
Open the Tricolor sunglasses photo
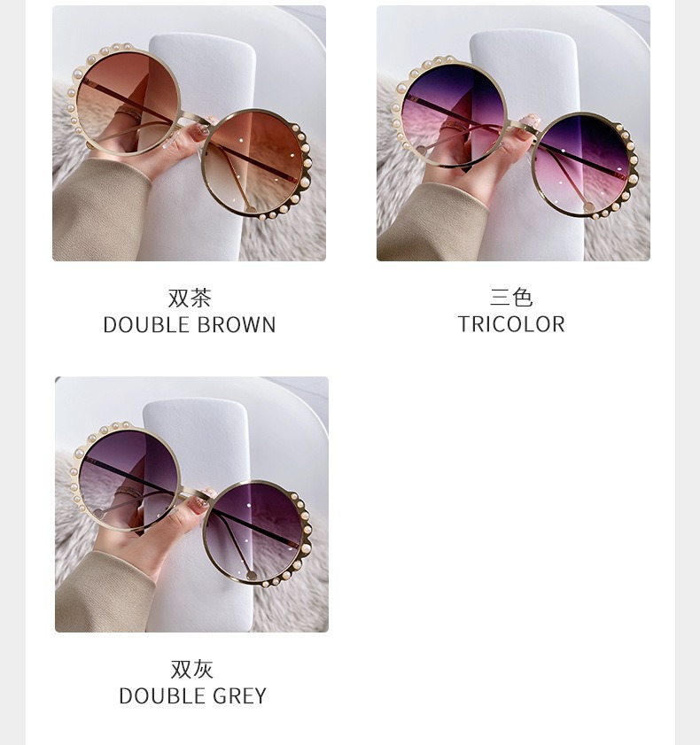(513, 133)
